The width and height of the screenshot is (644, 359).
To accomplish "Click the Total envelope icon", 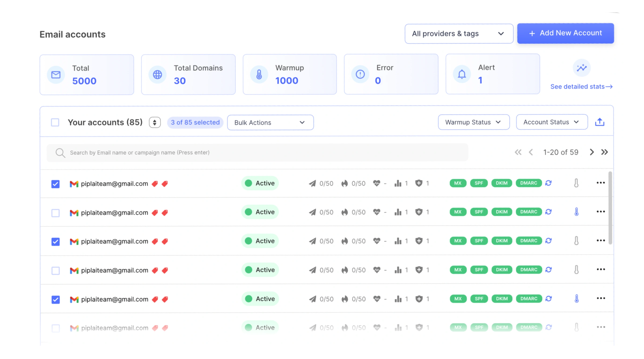I will pyautogui.click(x=56, y=75).
